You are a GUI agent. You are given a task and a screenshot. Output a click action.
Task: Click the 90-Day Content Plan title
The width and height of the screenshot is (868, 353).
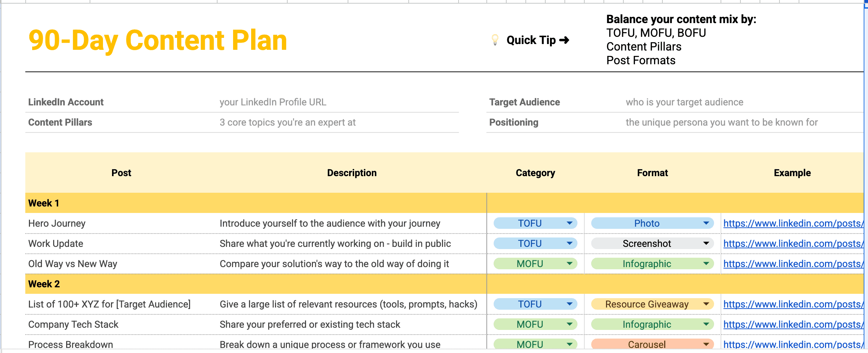click(x=158, y=40)
